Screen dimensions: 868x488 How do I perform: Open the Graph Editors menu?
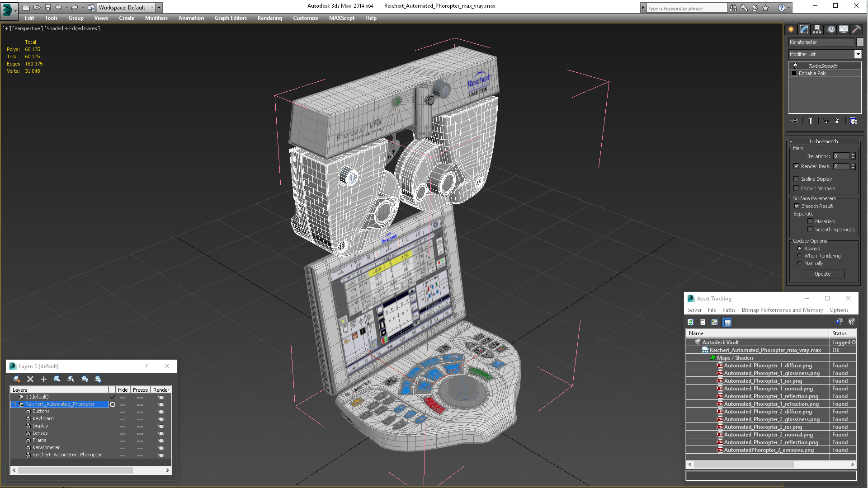231,18
